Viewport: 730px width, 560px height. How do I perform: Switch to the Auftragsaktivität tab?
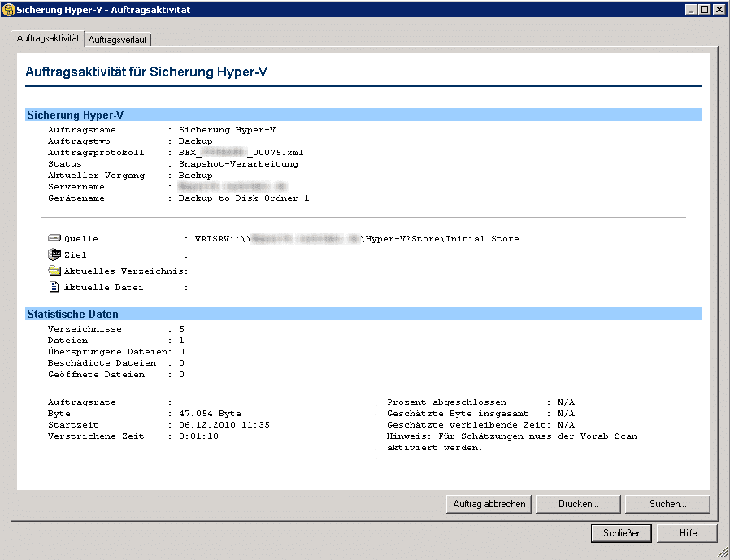click(48, 38)
